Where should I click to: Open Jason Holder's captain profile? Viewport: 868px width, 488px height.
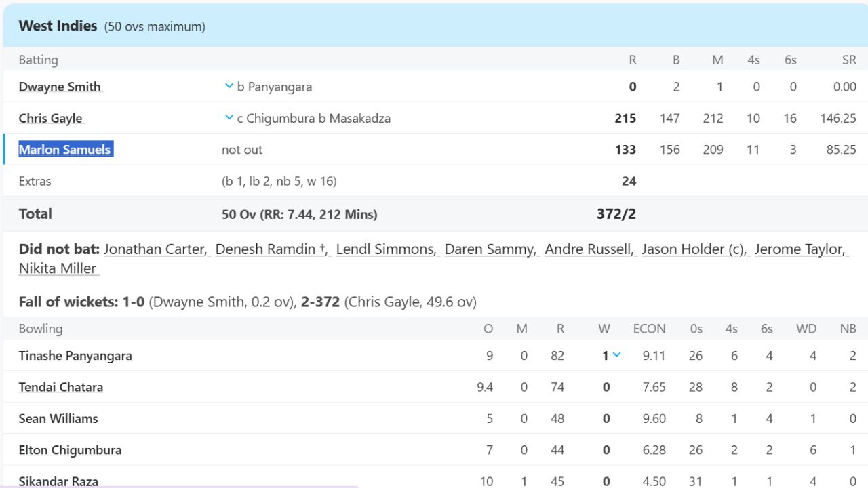(684, 249)
